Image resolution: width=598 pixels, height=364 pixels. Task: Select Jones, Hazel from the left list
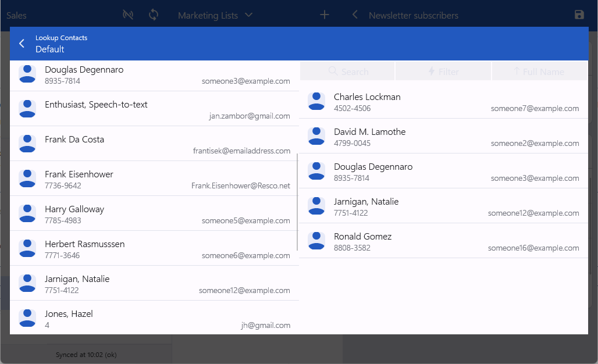(x=154, y=318)
